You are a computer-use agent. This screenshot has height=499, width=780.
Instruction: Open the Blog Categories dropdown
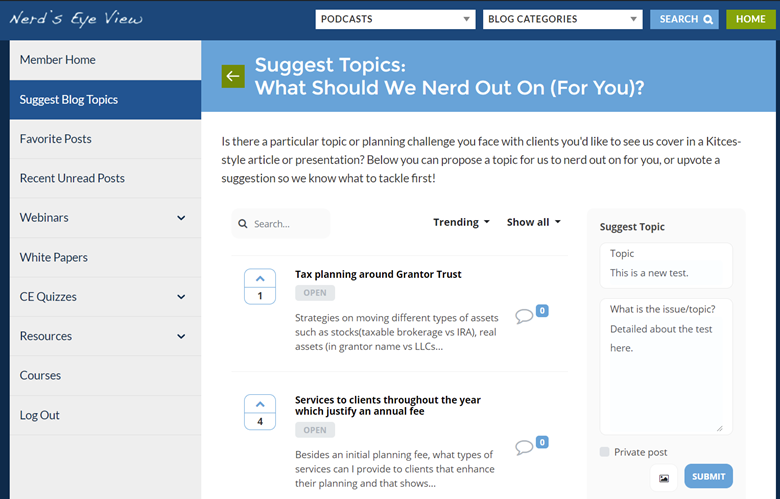point(563,19)
